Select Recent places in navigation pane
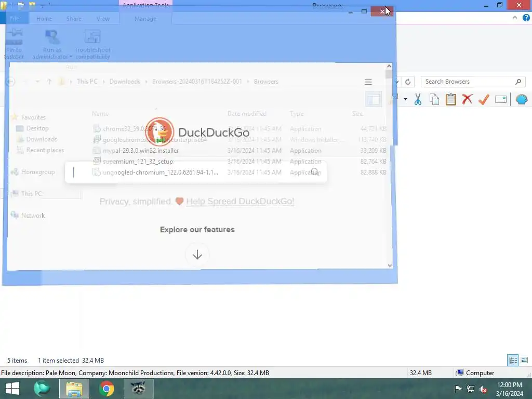Screen dimensions: 532x399 [x=45, y=150]
